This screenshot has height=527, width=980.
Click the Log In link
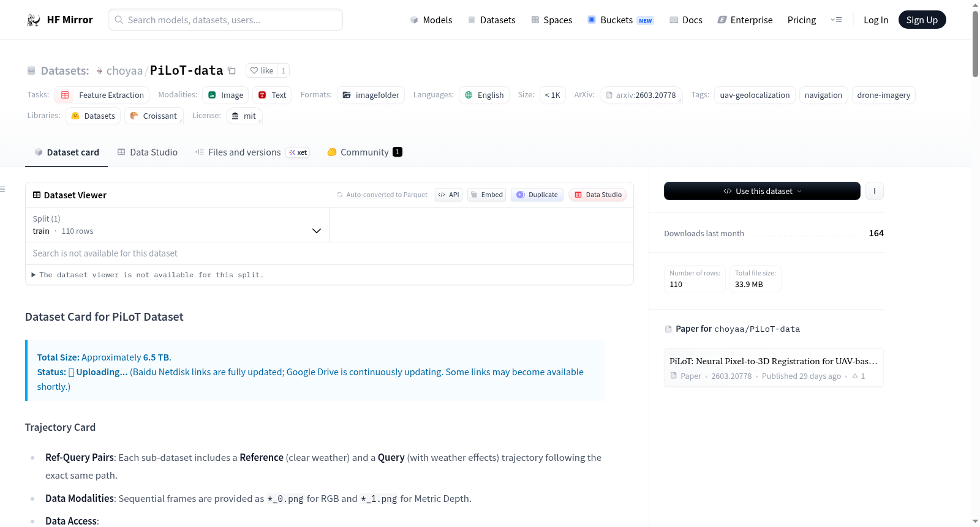876,20
